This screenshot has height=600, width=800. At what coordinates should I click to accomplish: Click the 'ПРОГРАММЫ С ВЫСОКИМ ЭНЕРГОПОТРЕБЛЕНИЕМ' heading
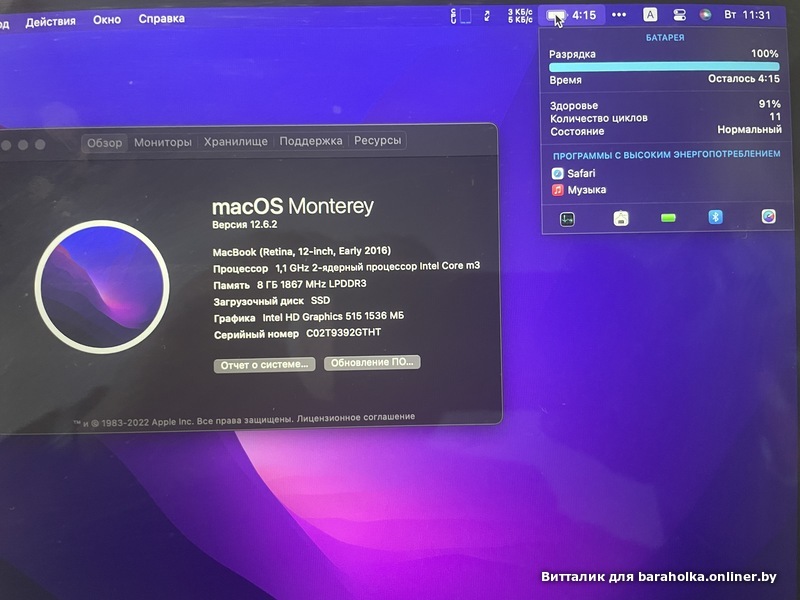[x=666, y=155]
